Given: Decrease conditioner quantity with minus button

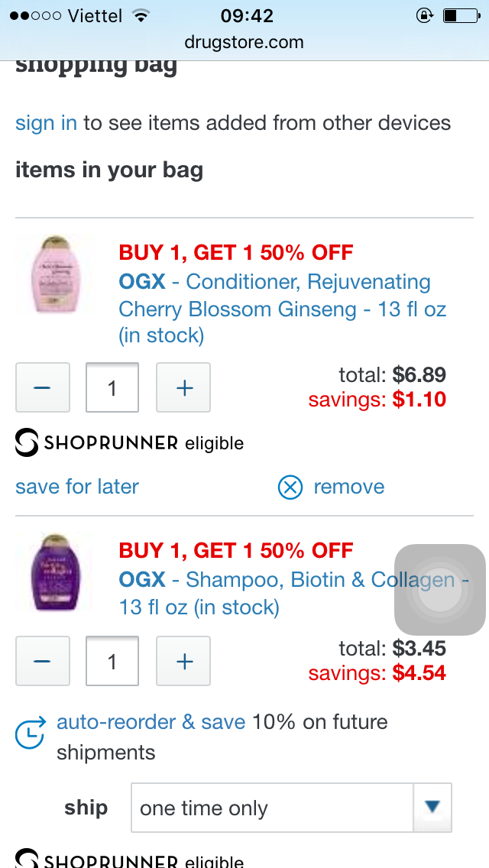Looking at the screenshot, I should 43,387.
